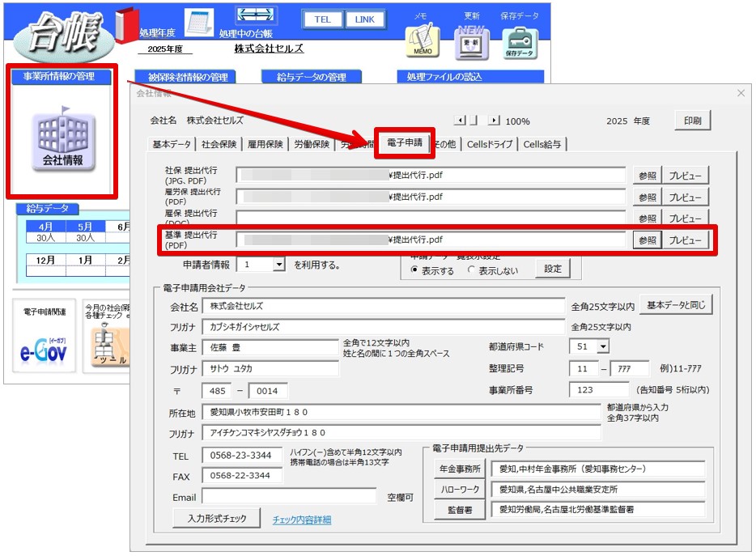Switch to the その他 tab
Viewport: 756px width, 556px height.
pos(444,144)
